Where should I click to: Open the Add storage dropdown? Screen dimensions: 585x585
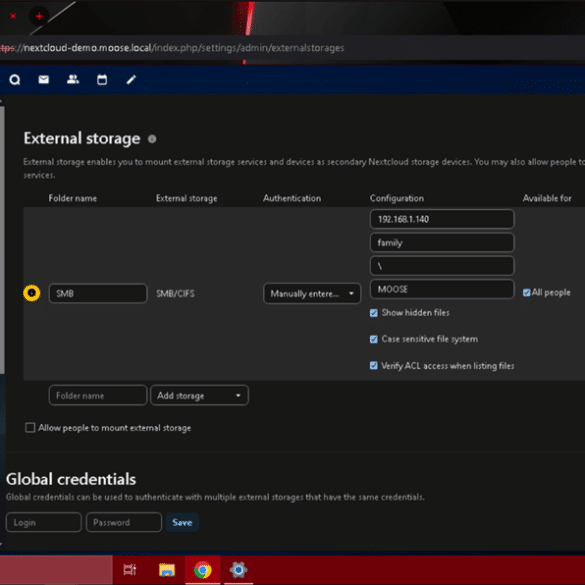pos(199,395)
